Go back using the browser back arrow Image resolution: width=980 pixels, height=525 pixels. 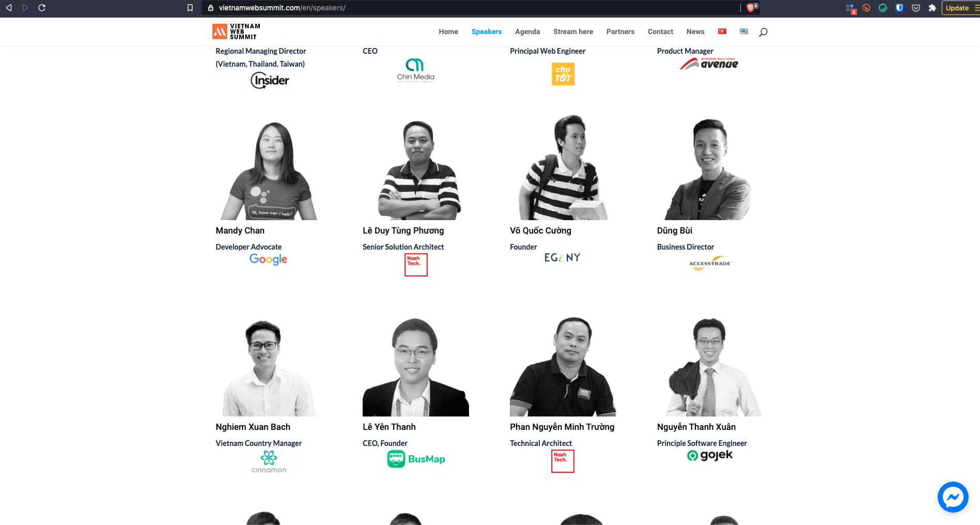9,8
